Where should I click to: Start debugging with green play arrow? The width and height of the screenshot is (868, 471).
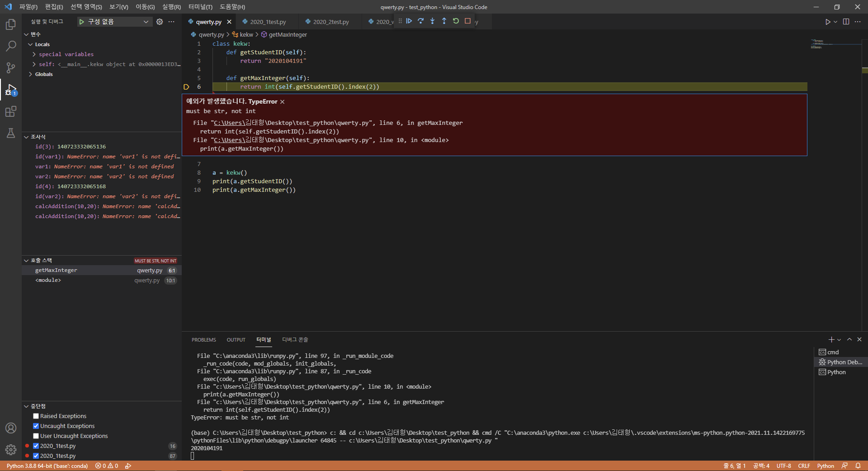82,22
